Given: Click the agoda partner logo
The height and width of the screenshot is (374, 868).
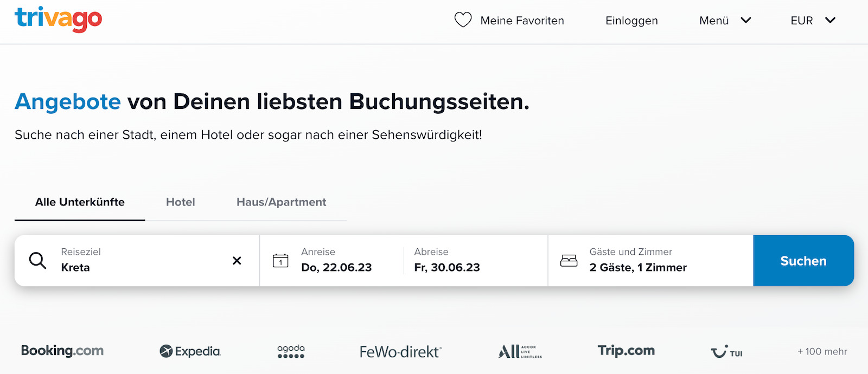Looking at the screenshot, I should [290, 351].
